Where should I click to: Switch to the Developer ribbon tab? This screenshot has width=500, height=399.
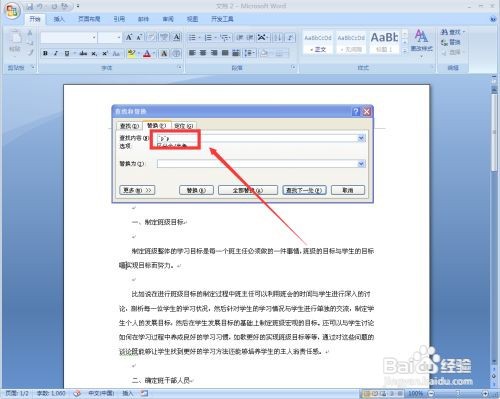(x=222, y=19)
